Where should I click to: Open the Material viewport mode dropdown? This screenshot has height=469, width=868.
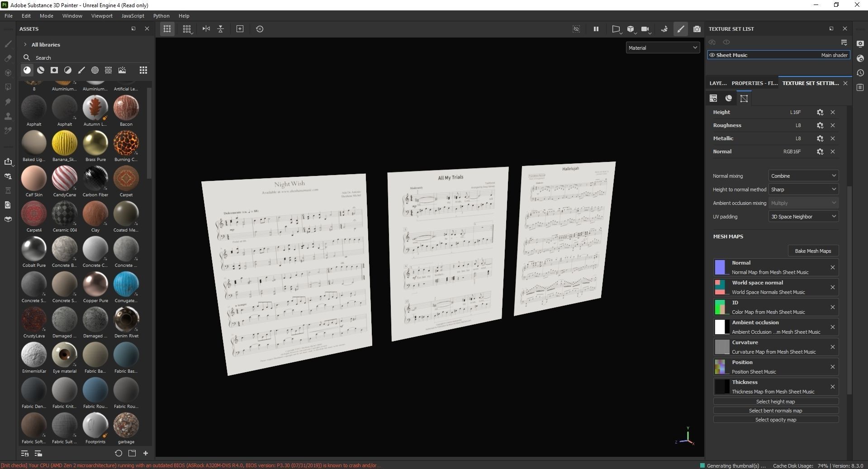663,47
